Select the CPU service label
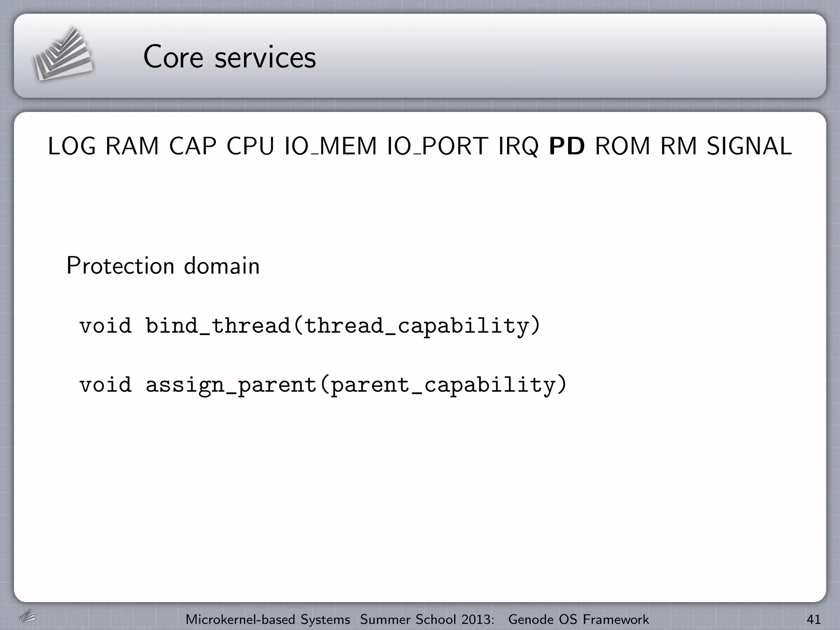840x630 pixels. pyautogui.click(x=250, y=146)
